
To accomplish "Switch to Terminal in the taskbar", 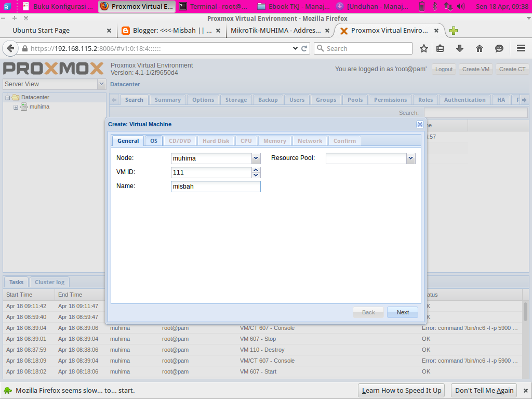I will [213, 6].
